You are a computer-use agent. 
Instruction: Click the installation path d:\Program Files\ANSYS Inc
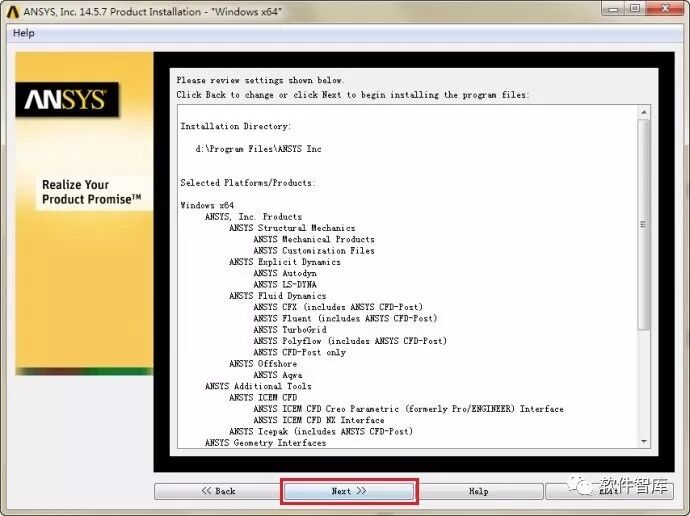(258, 149)
